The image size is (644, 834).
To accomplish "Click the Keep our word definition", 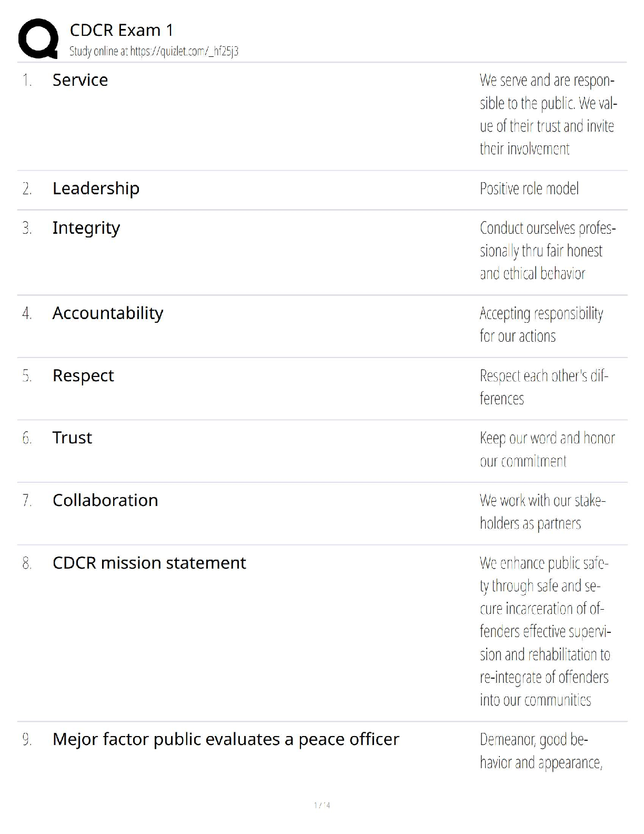I will pyautogui.click(x=547, y=450).
